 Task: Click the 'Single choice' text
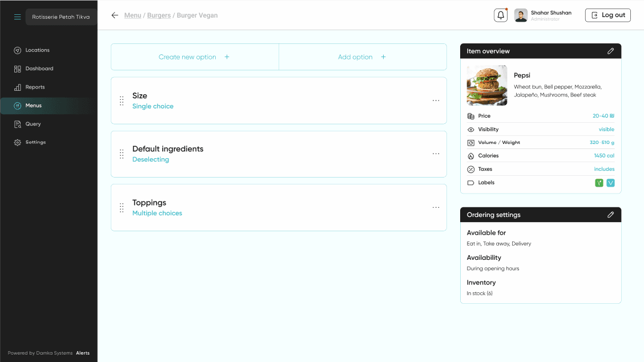coord(153,106)
